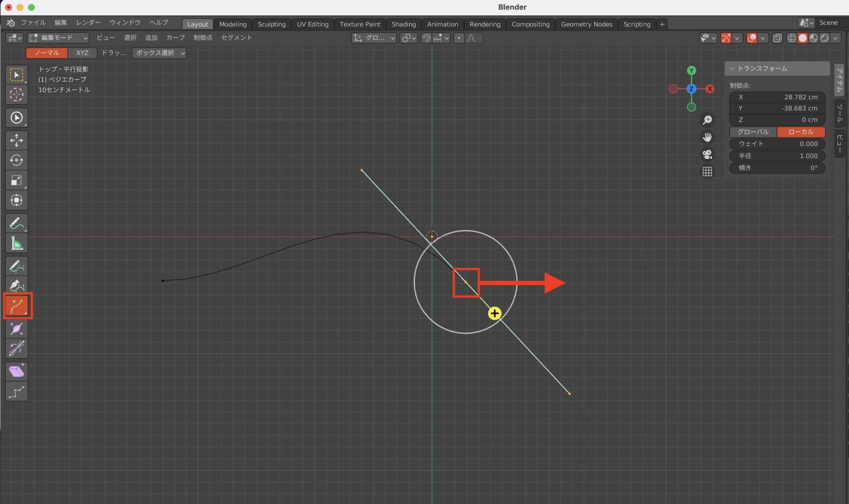Image resolution: width=849 pixels, height=504 pixels.
Task: Enable the snapping magnet toggle
Action: click(x=426, y=38)
